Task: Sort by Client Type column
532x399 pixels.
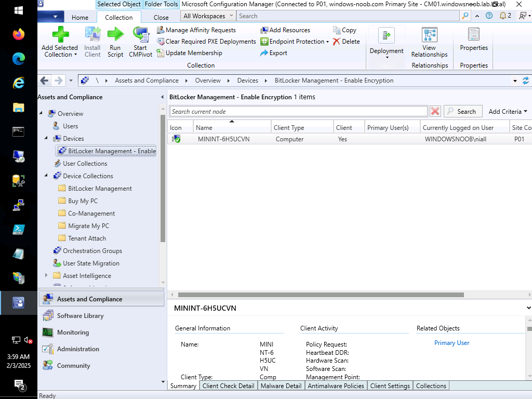Action: [x=302, y=128]
